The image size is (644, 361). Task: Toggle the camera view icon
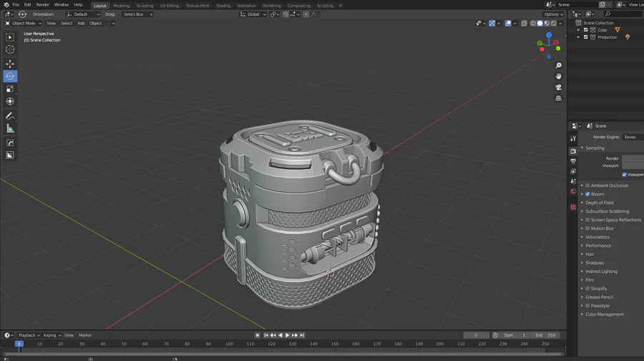tap(559, 87)
